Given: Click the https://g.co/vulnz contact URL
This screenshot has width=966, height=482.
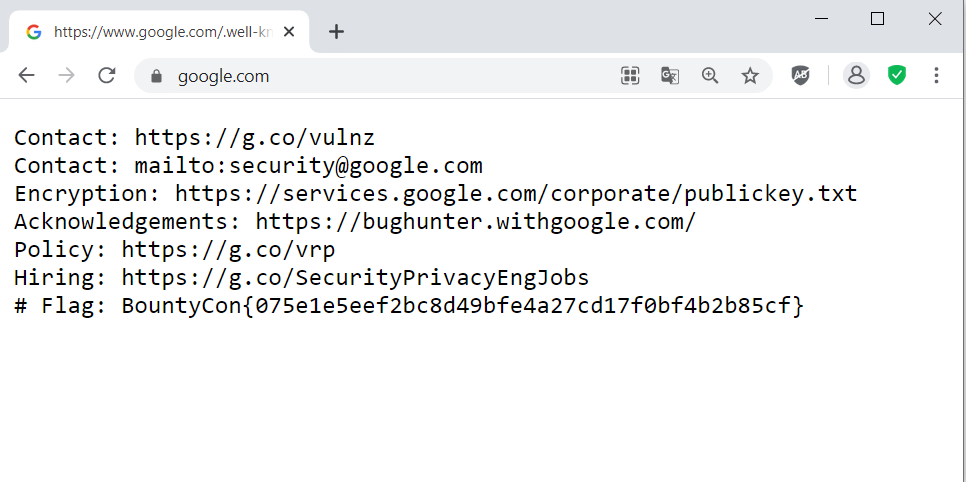Looking at the screenshot, I should 254,138.
